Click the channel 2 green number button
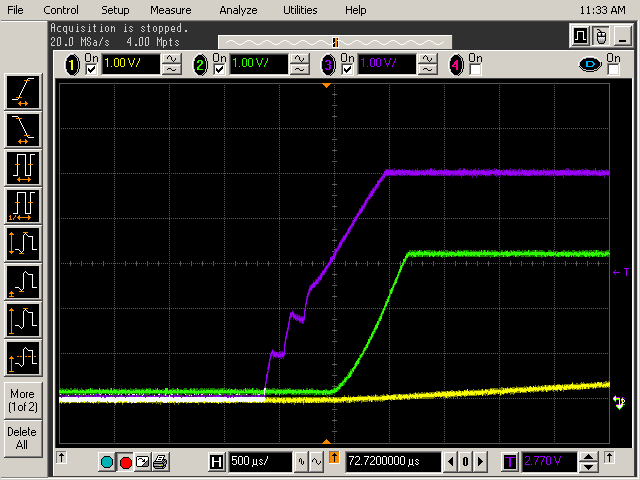The image size is (640, 480). point(200,65)
